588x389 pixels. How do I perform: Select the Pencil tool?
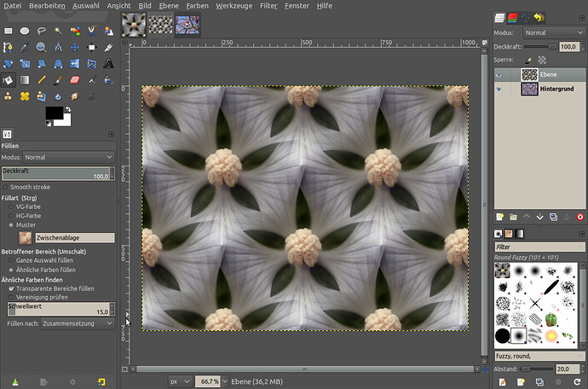pos(42,79)
